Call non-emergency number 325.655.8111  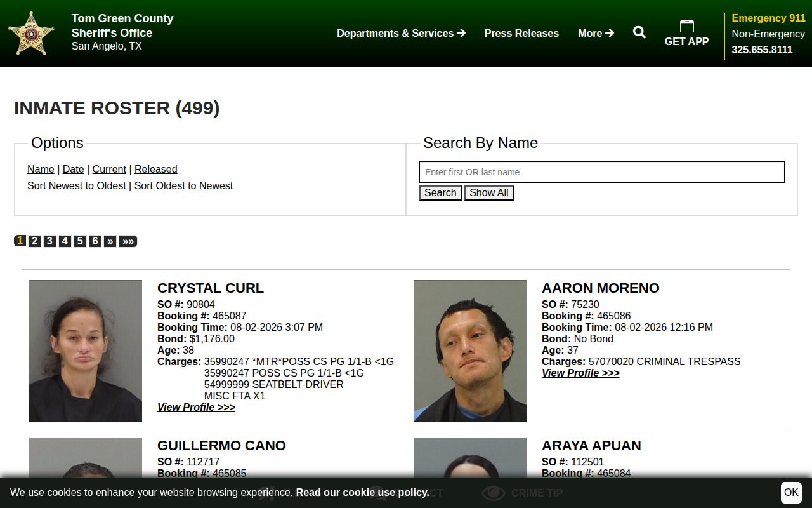[x=762, y=50]
